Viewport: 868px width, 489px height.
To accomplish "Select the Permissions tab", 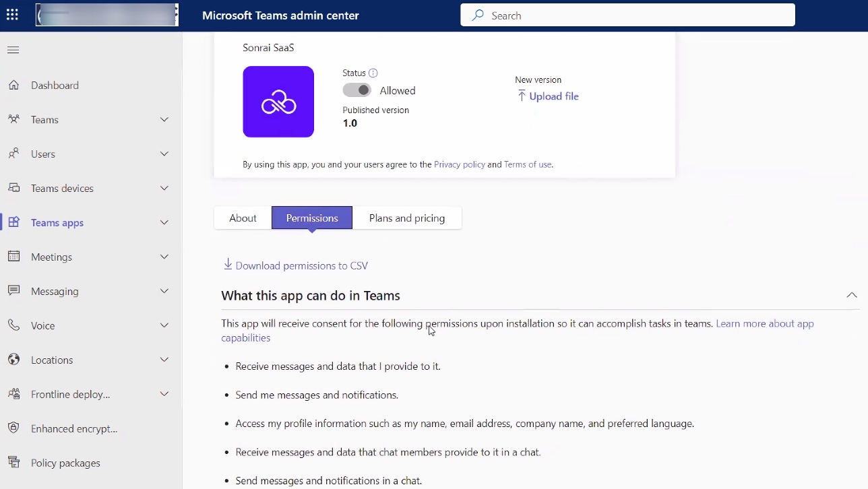I will [312, 218].
